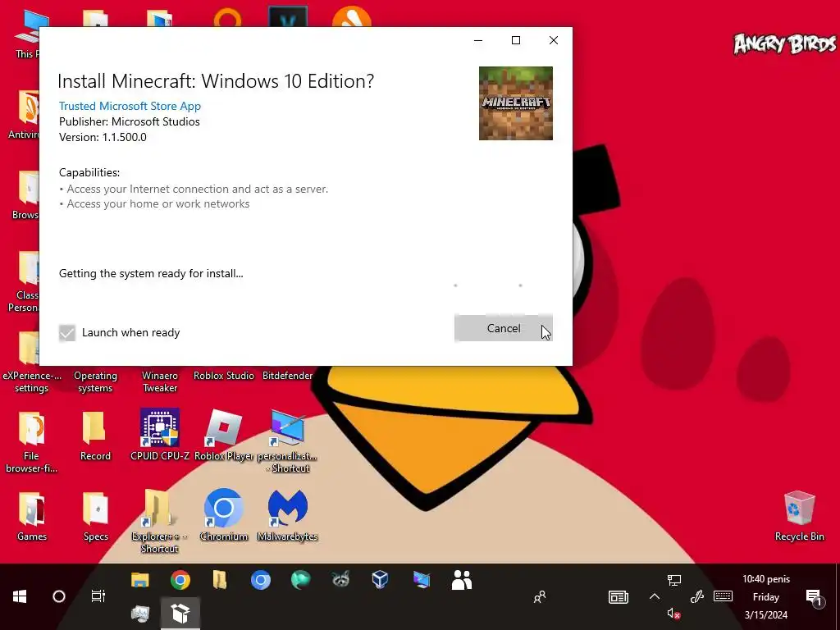
Task: Click the Minecraft app logo thumbnail
Action: 515,103
